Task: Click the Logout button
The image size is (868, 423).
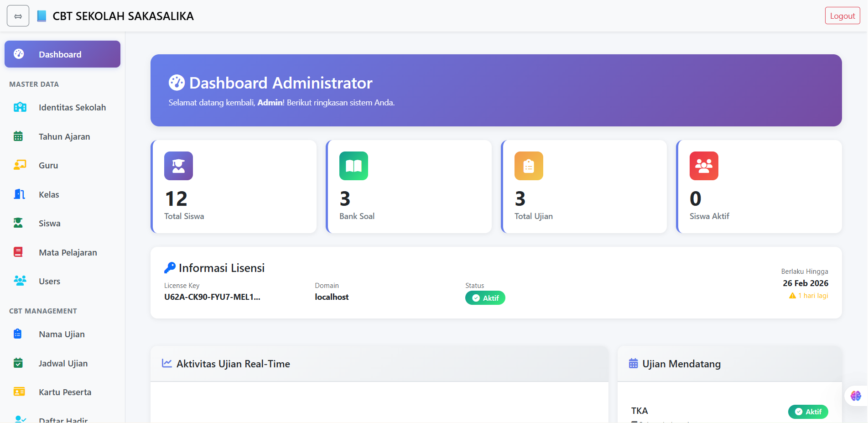Action: 842,15
